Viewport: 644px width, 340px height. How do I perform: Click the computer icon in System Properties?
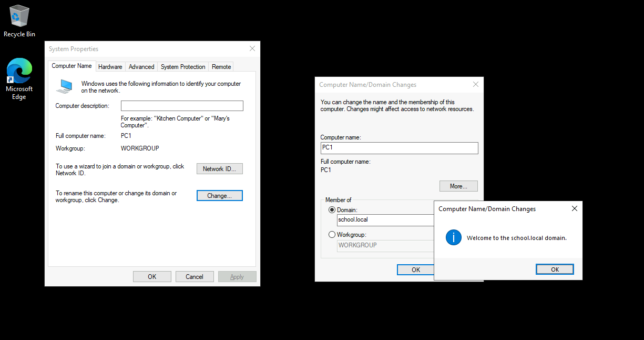(65, 86)
